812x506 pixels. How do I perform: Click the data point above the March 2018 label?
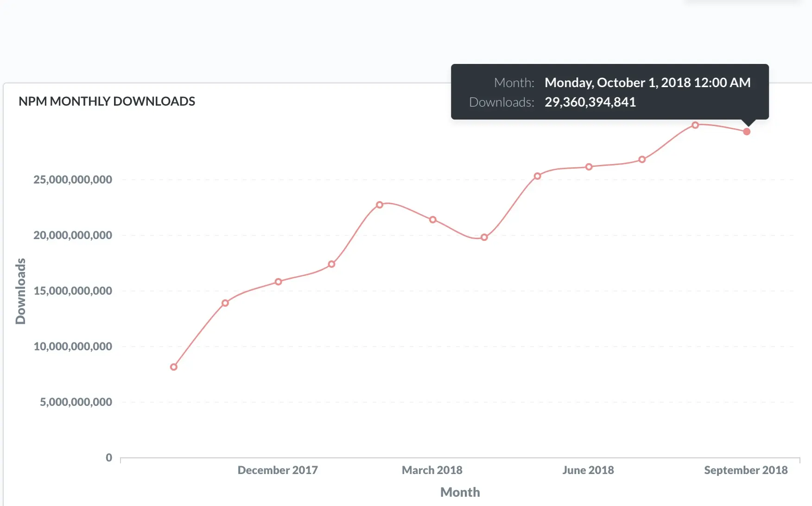click(x=432, y=220)
